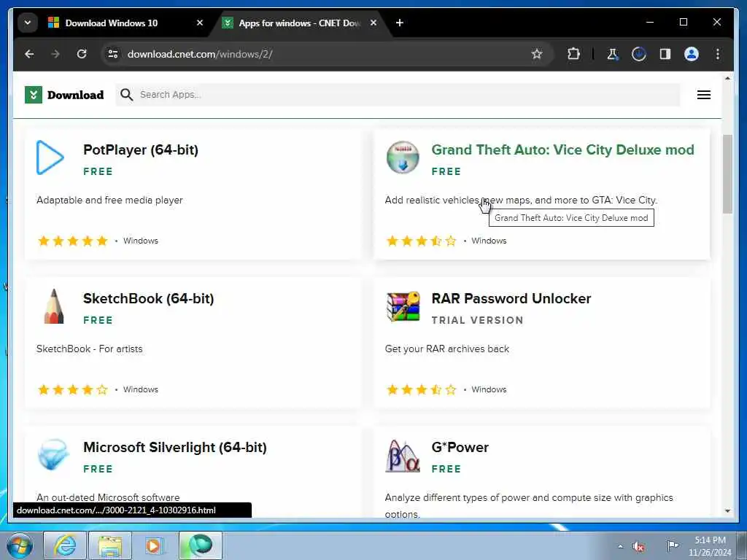Image resolution: width=747 pixels, height=560 pixels.
Task: Open the PotPlayer (64-bit) title link
Action: (x=141, y=149)
